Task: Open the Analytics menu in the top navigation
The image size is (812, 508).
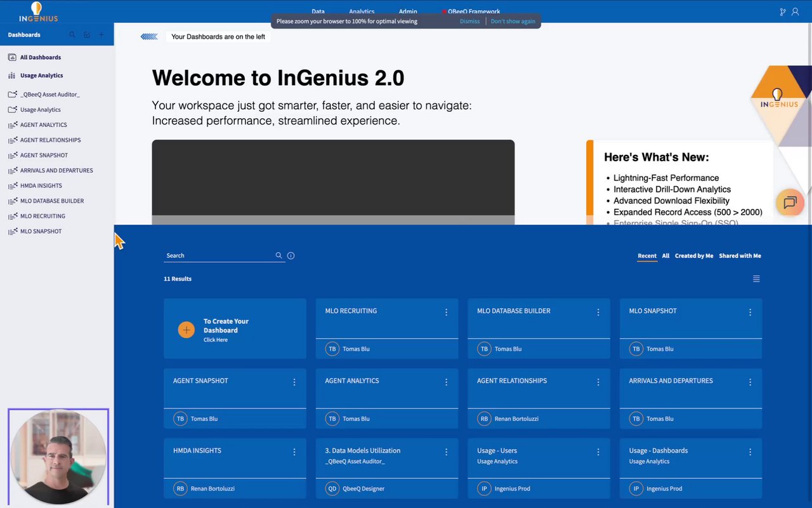Action: click(x=362, y=11)
